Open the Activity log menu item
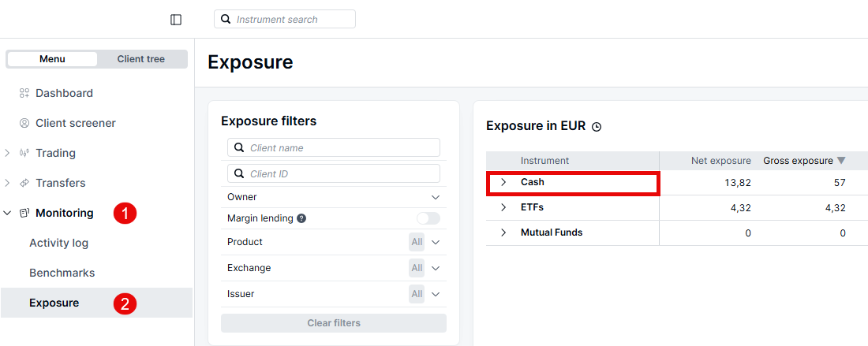This screenshot has height=346, width=868. click(59, 243)
